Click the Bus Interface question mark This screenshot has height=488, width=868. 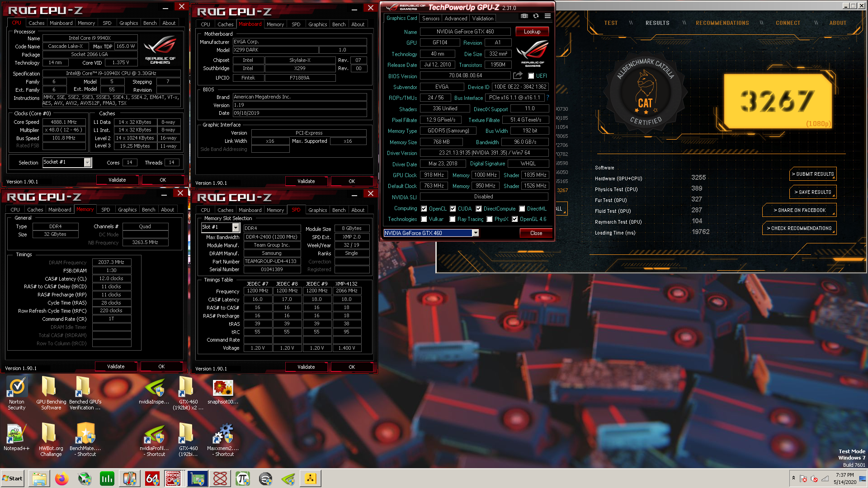pyautogui.click(x=547, y=98)
